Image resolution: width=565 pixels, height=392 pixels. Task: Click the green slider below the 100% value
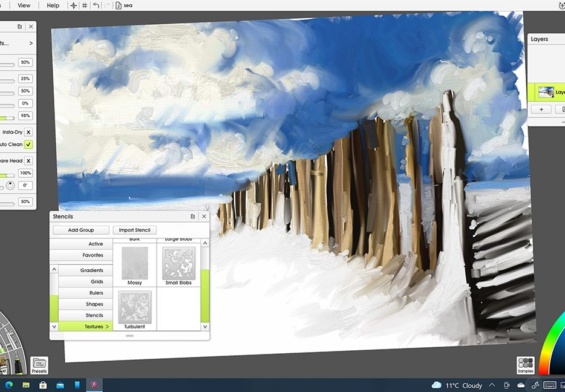click(6, 175)
